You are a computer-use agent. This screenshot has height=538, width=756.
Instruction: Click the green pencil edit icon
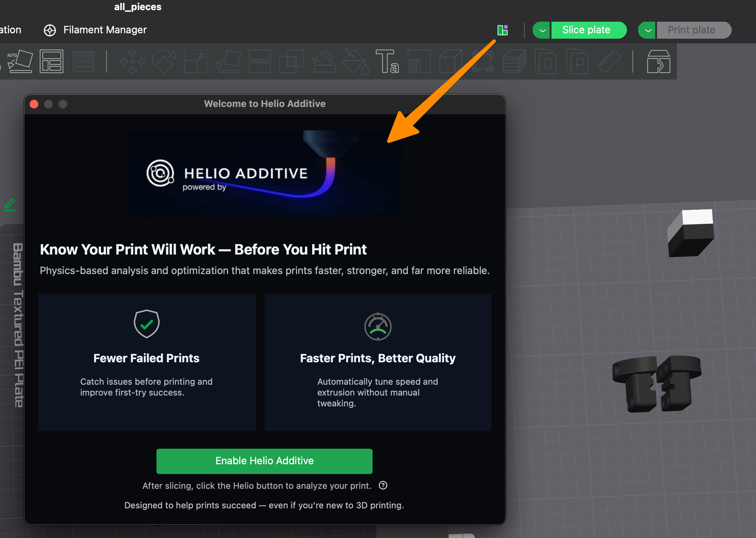pos(10,205)
